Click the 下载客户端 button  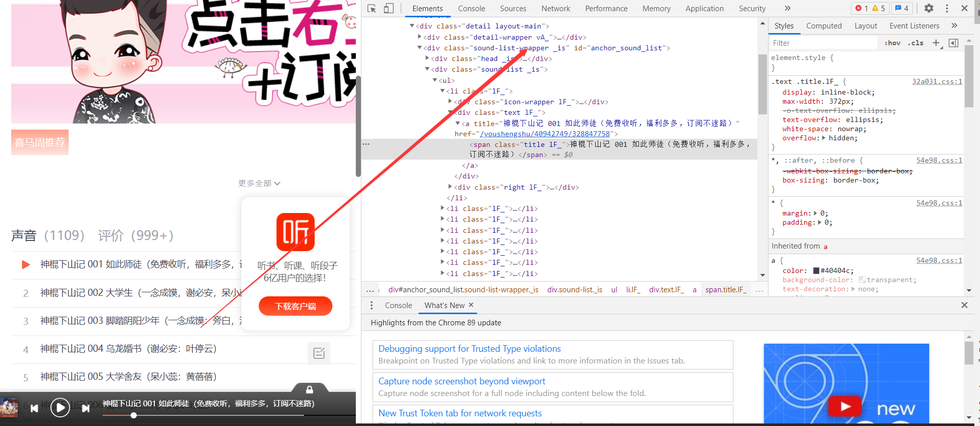(295, 306)
